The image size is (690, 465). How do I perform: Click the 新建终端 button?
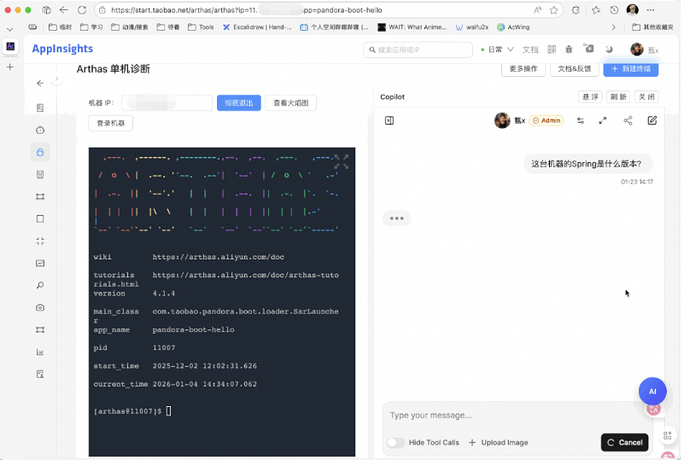tap(631, 69)
